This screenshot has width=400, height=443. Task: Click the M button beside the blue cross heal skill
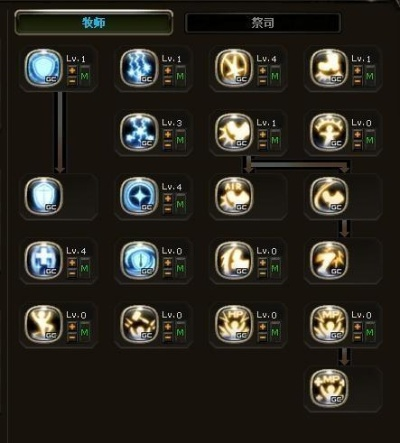pos(85,268)
